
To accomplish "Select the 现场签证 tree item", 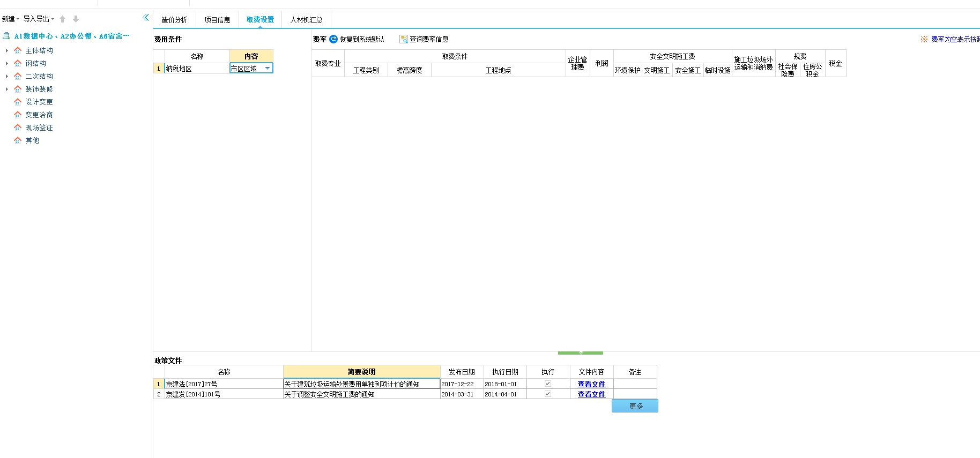I will 39,127.
